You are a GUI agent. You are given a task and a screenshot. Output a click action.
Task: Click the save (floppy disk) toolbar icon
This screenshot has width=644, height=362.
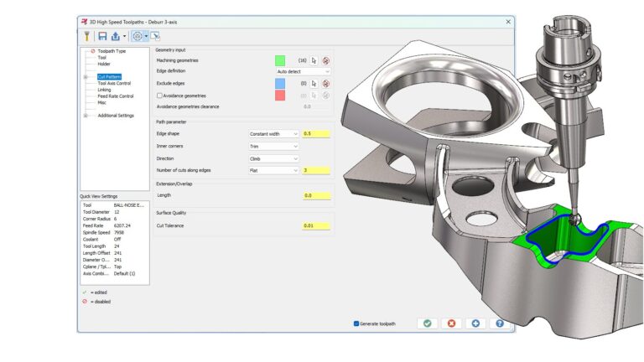point(102,36)
